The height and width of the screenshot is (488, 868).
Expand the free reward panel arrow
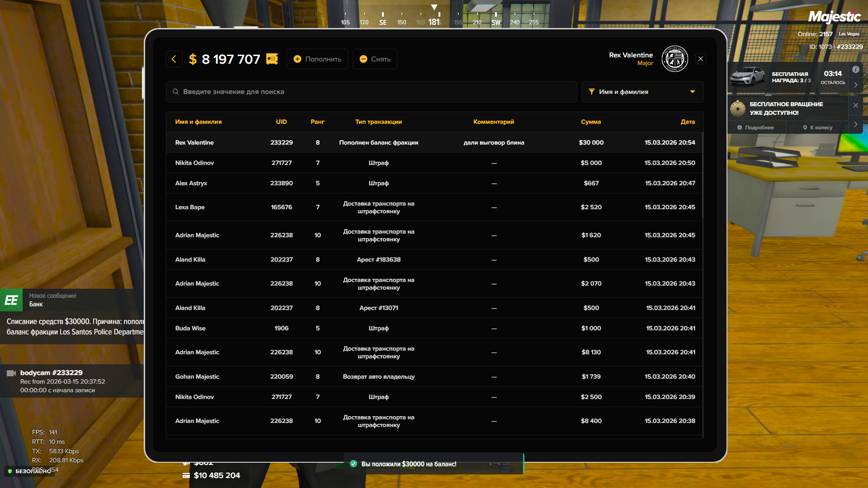(x=855, y=85)
